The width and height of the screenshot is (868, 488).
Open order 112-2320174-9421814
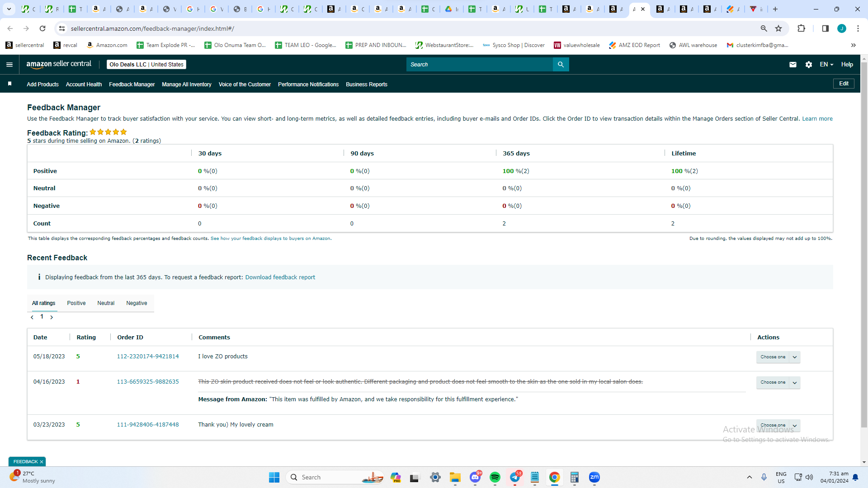(x=148, y=357)
